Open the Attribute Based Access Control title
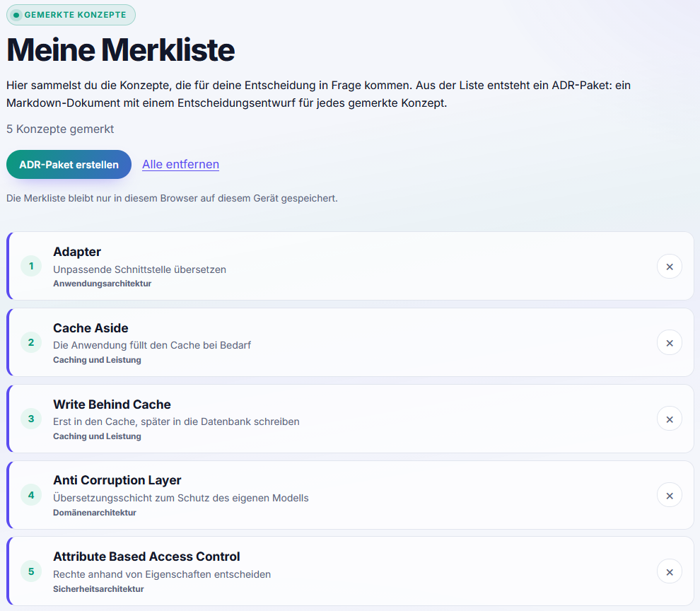Image resolution: width=700 pixels, height=611 pixels. (146, 557)
